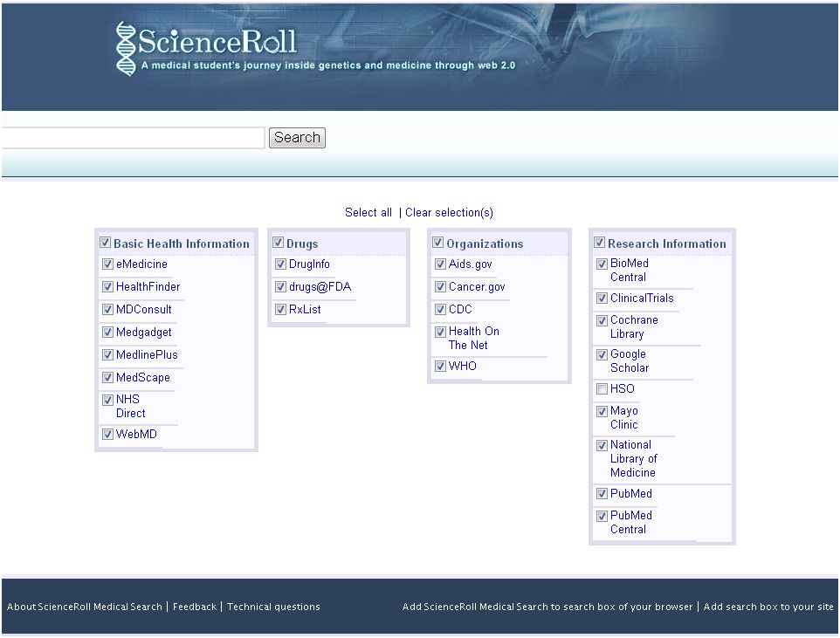
Task: Enable the unchecked HSO checkbox
Action: (602, 389)
